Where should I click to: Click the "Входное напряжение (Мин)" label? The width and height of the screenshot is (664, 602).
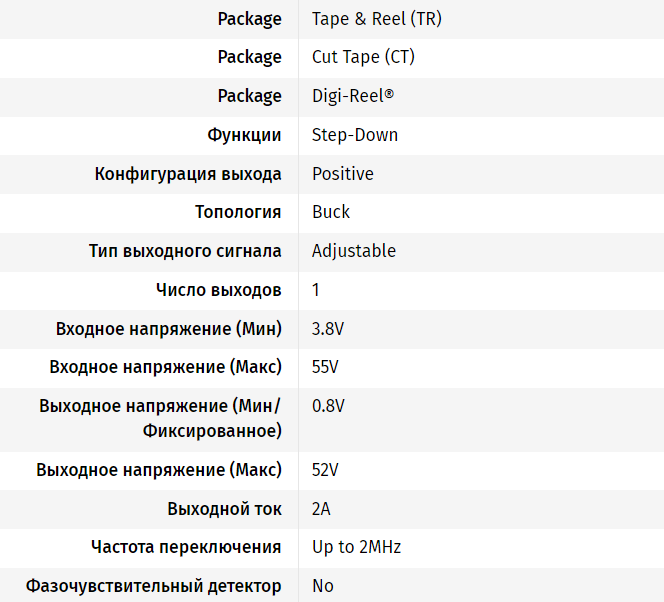[x=169, y=329]
